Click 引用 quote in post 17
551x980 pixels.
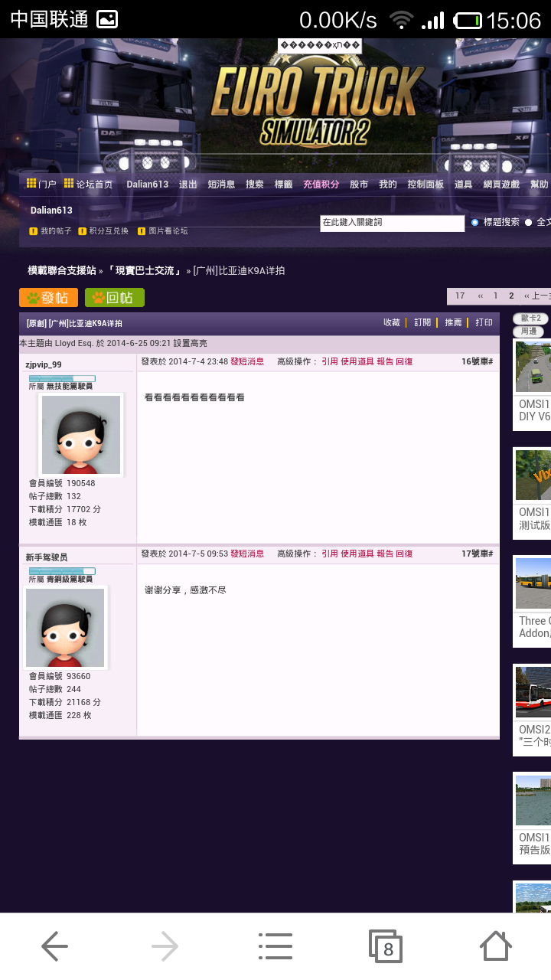point(330,554)
